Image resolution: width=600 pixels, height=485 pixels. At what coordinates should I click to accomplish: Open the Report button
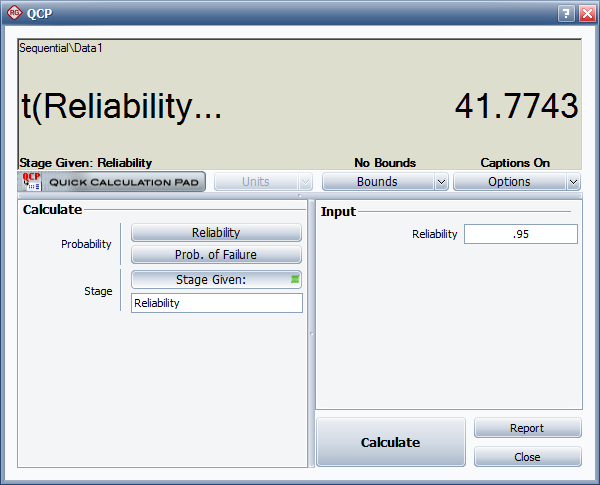coord(527,428)
